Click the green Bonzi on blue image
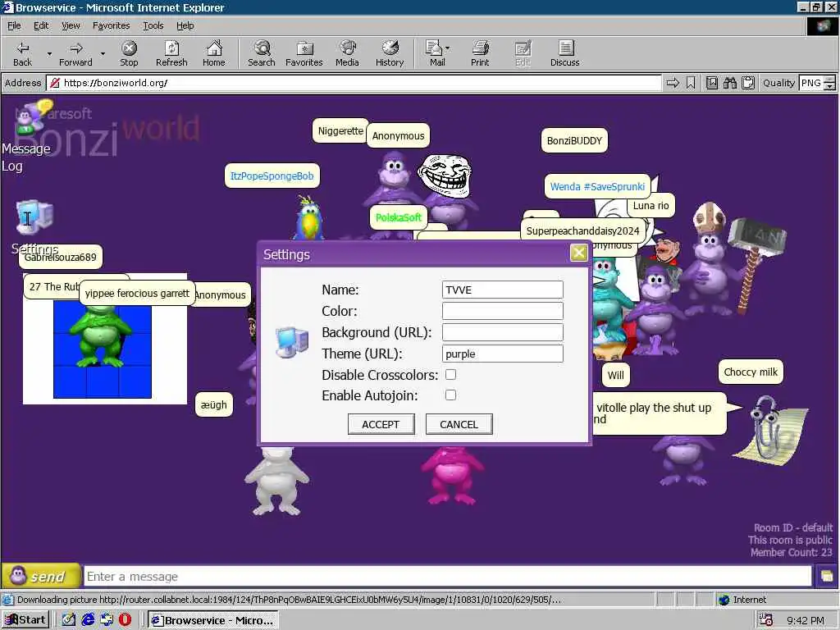Viewport: 840px width, 630px height. [102, 337]
